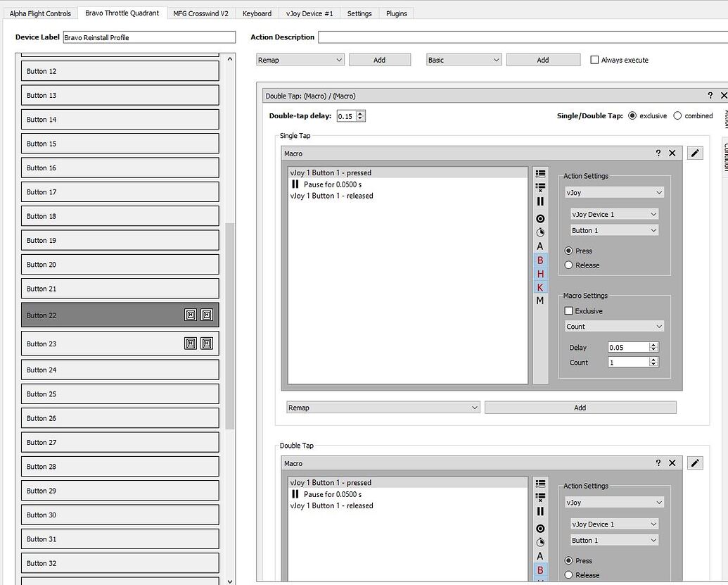Click the Device Label text field
The height and width of the screenshot is (585, 728).
(148, 37)
